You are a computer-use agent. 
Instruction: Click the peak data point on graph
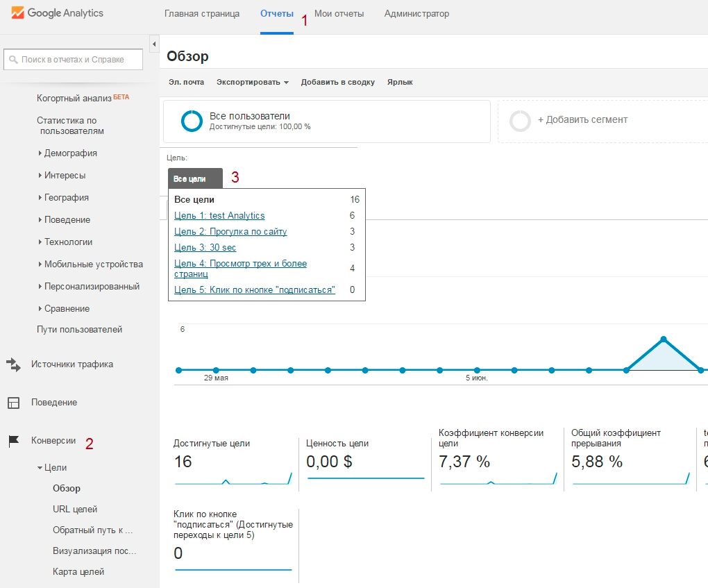(664, 339)
